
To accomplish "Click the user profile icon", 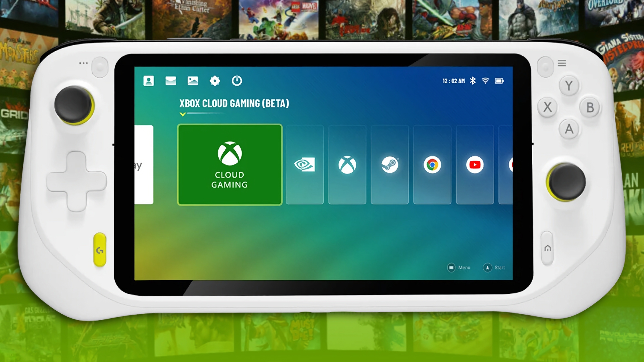I will click(x=148, y=81).
